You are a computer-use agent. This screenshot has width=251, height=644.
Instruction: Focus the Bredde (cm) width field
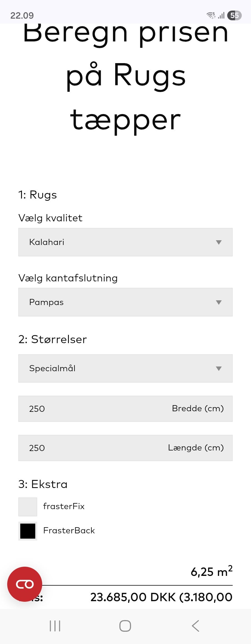[x=125, y=409]
